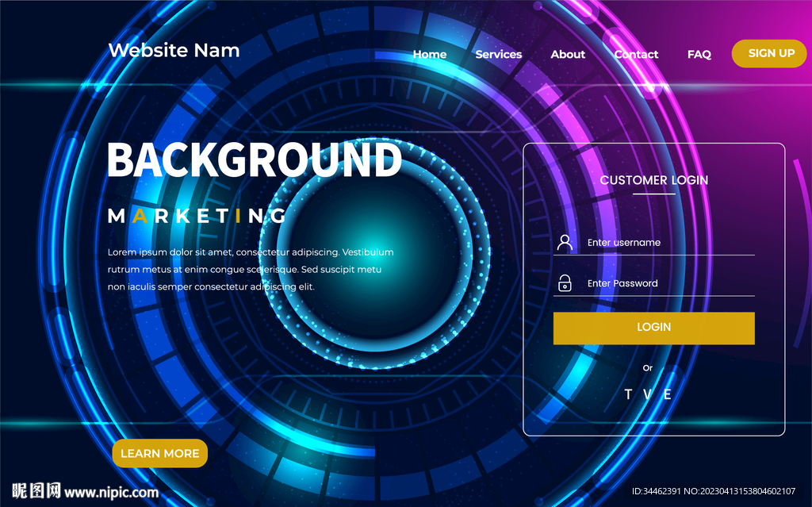Click the "CUSTOMER LOGIN" heading

point(654,180)
